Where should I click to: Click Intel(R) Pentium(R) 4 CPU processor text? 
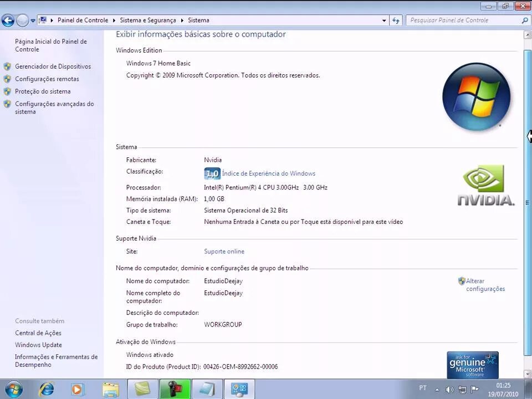(265, 188)
